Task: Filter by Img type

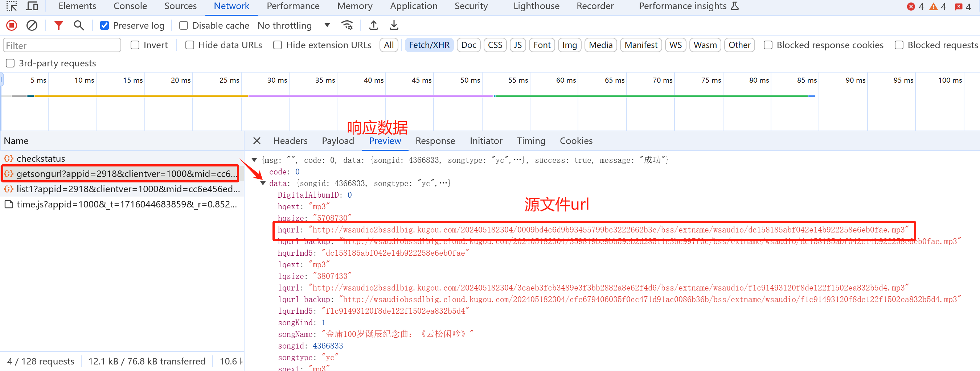Action: coord(570,45)
